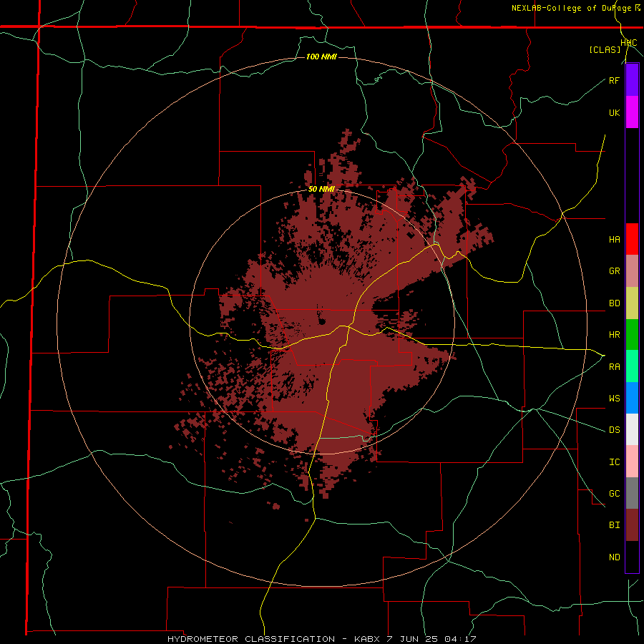Click the Hydrometeor Classification caption text
The image size is (644, 644).
[x=321, y=639]
